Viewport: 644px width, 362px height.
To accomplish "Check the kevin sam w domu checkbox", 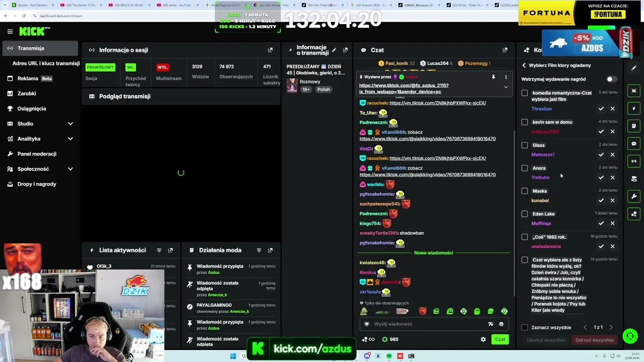I will click(525, 122).
